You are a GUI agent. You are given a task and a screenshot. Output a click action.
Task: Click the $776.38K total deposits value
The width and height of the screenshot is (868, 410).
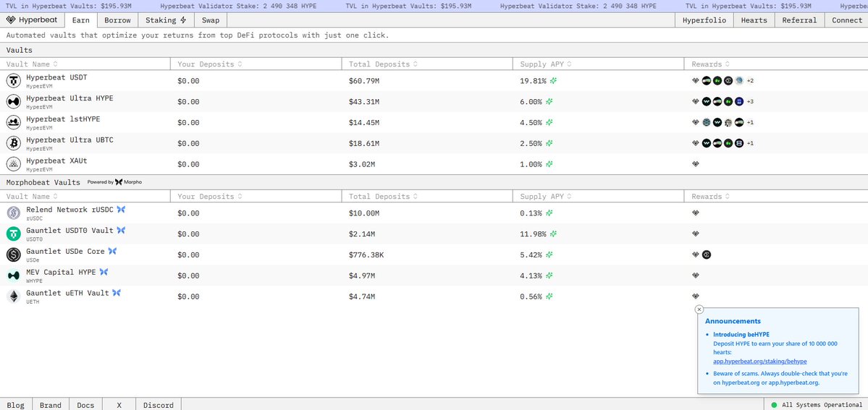pos(366,255)
